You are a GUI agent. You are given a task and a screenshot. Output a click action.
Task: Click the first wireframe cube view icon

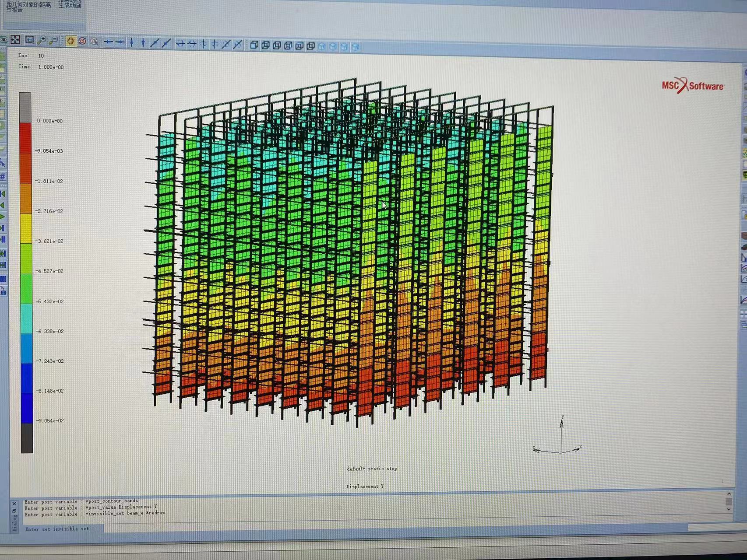(254, 45)
